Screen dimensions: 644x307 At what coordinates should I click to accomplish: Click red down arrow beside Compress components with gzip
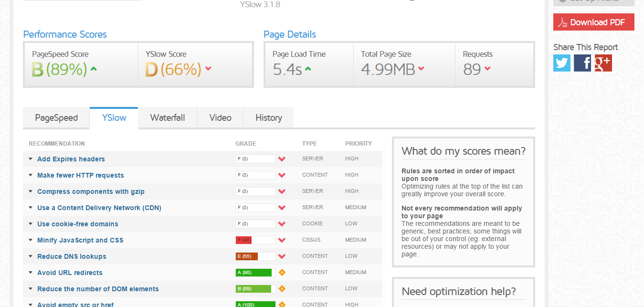282,191
